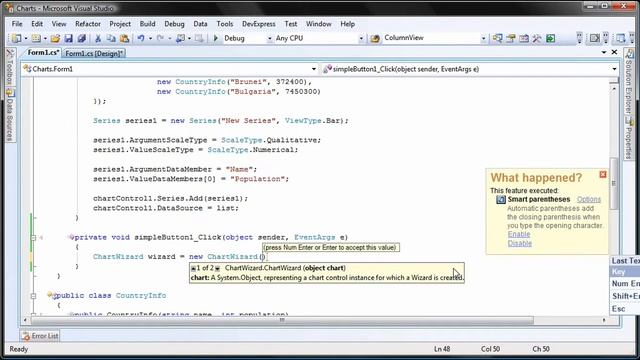Click the Enable link for Smart parentheses
This screenshot has width=640, height=360.
tap(519, 234)
